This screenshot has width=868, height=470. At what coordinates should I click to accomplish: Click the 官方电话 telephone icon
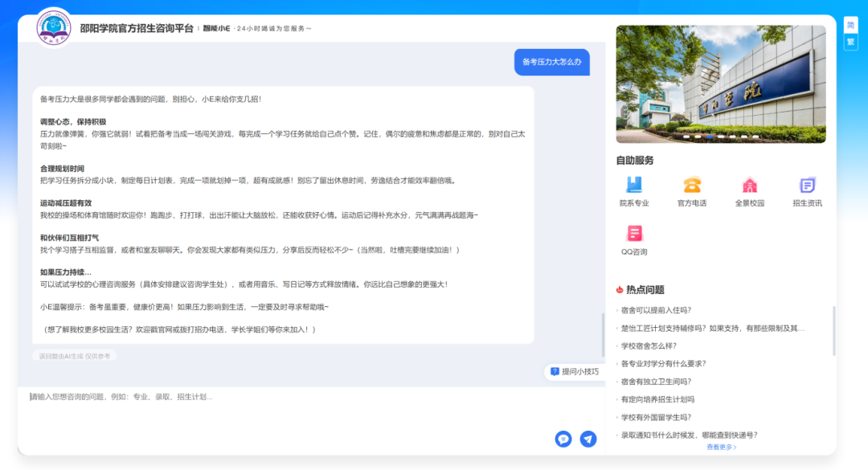click(692, 186)
